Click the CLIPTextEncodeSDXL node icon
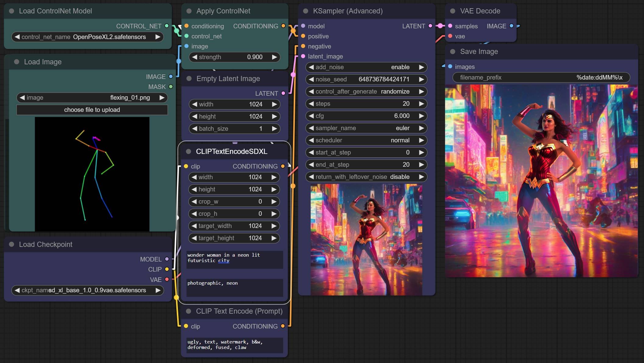The width and height of the screenshot is (644, 363). [190, 151]
